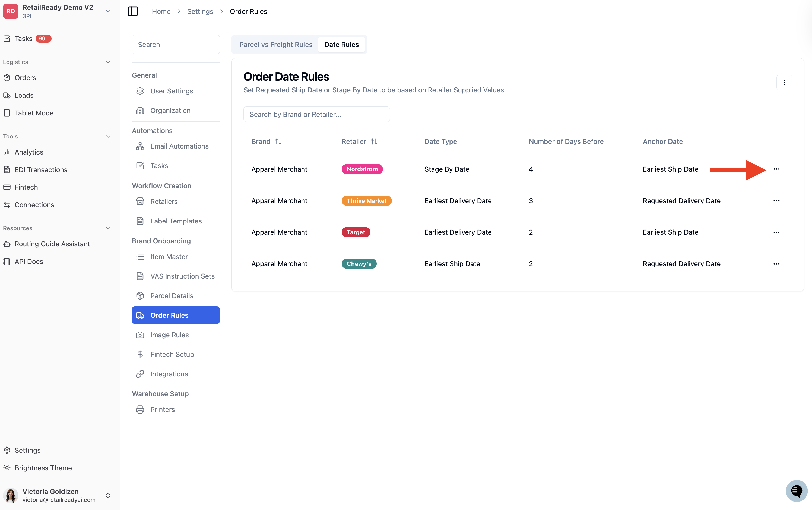Go to Settings breadcrumb link

200,11
